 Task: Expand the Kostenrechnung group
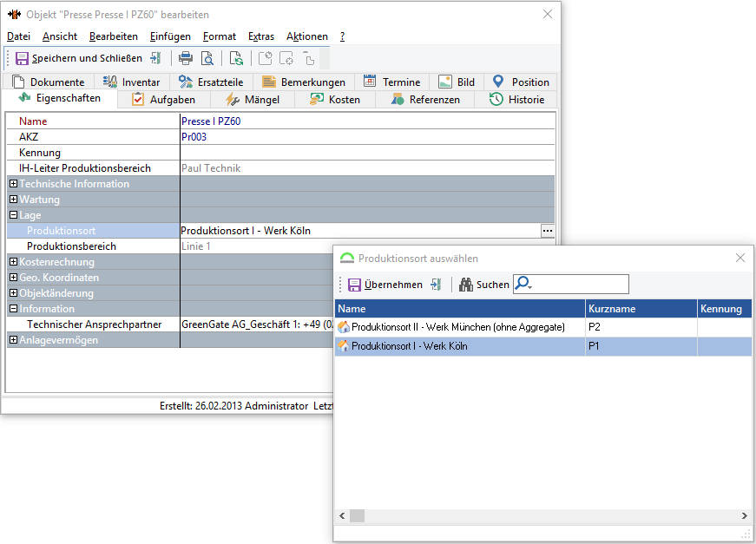[14, 262]
